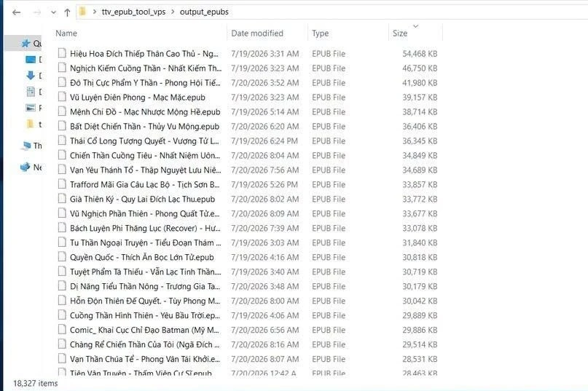Open the Downloads arrow icon in sidebar
The image size is (588, 391).
[31, 75]
